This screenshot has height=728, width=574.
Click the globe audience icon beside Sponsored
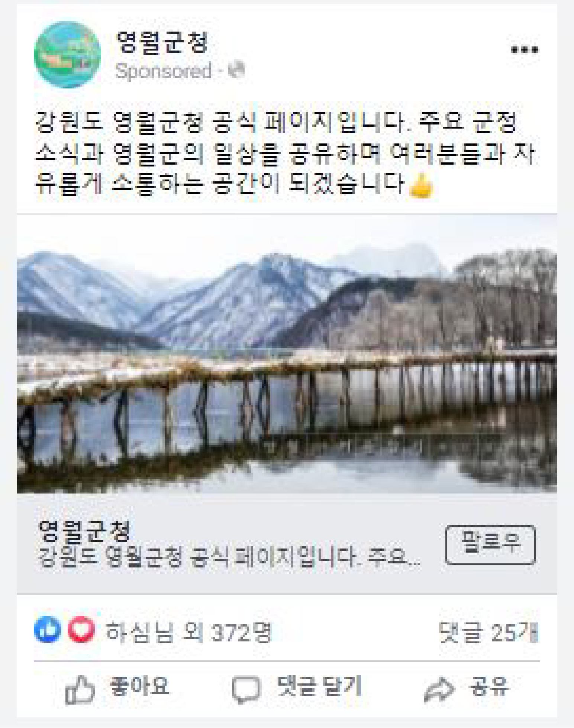tap(236, 69)
